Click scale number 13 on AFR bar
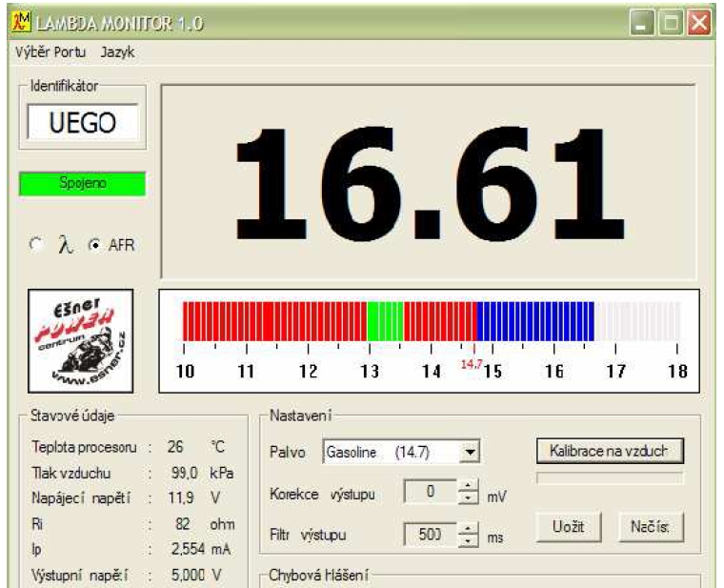Screen dimensions: 724x588 coord(370,372)
